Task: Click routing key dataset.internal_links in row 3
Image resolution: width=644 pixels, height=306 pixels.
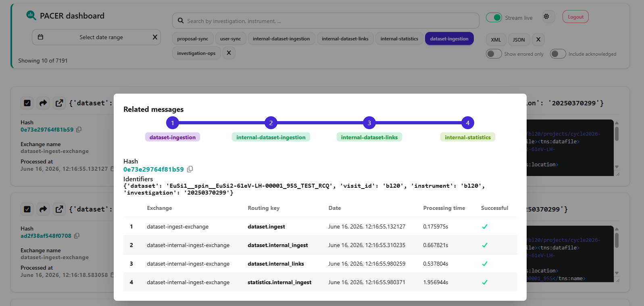Action: 276,264
